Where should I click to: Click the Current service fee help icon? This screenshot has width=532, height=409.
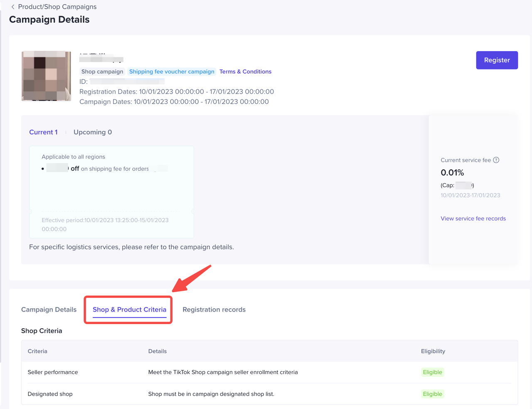pos(496,160)
